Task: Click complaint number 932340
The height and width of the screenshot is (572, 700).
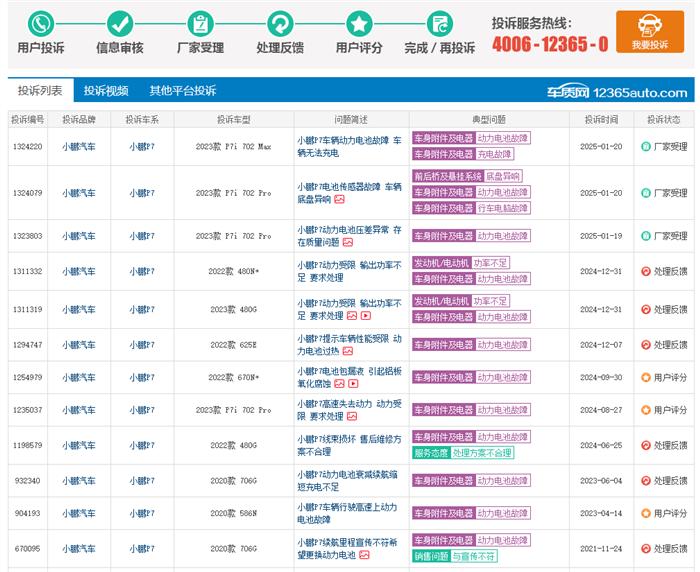Action: coord(28,480)
